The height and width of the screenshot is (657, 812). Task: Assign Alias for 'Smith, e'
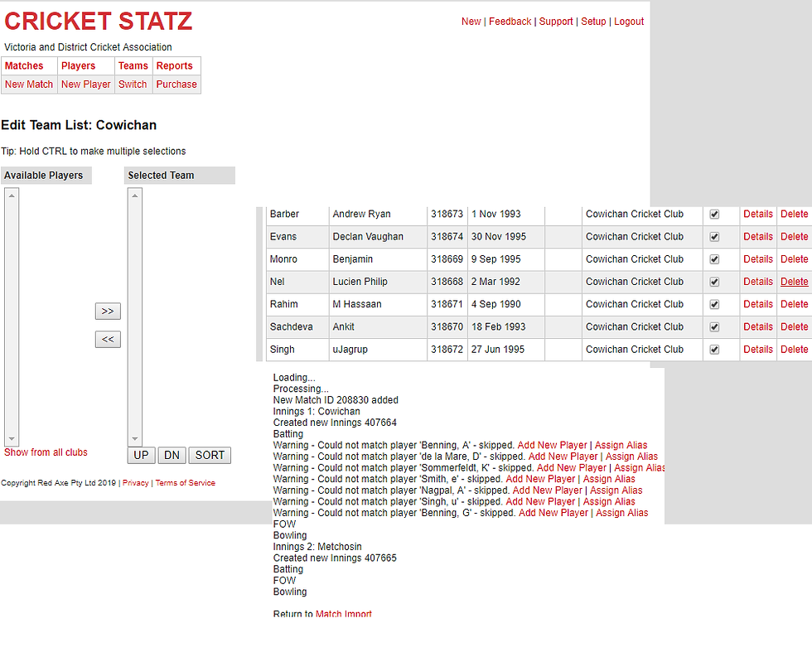609,479
